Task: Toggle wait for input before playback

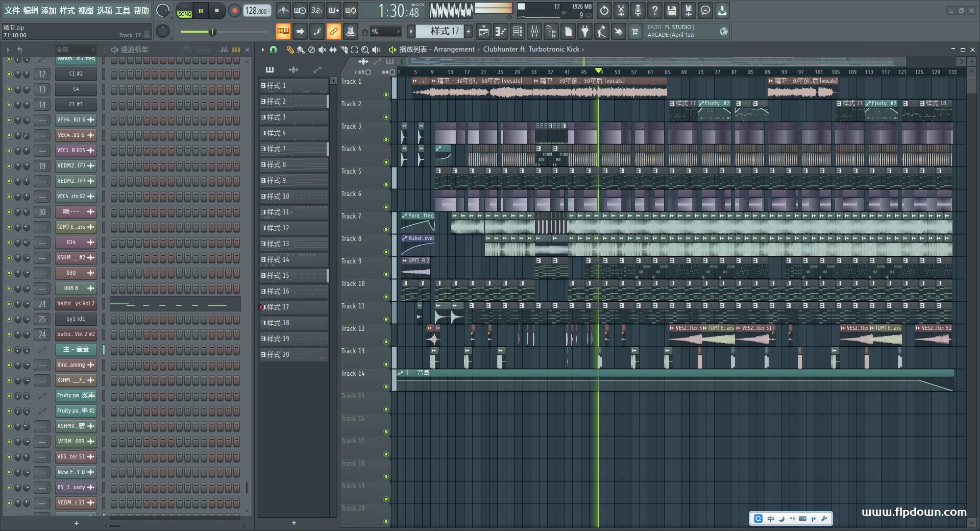Action: tap(300, 10)
